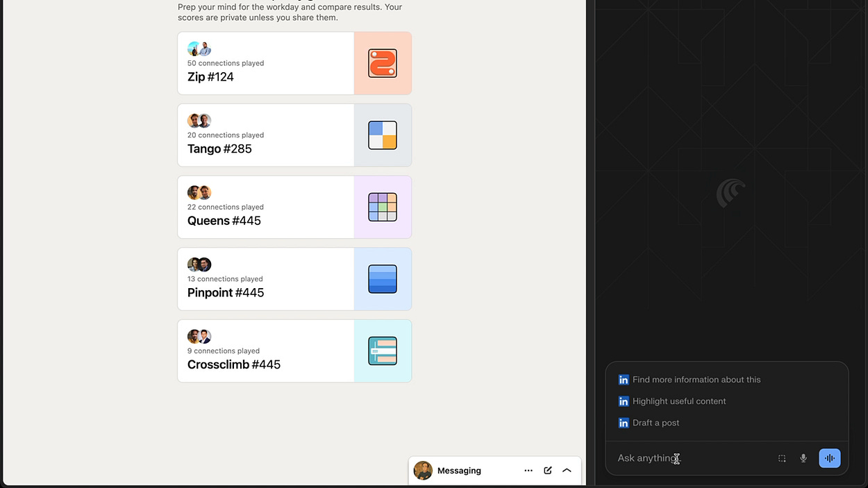Viewport: 868px width, 488px height.
Task: Click the Queens #445 title text
Action: click(x=224, y=221)
